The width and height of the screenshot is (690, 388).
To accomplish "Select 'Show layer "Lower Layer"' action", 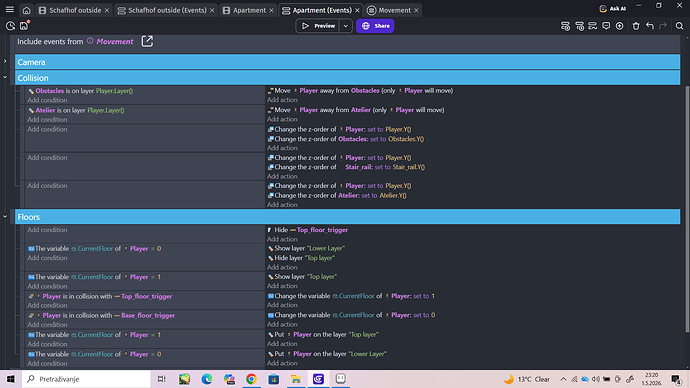I will (306, 249).
